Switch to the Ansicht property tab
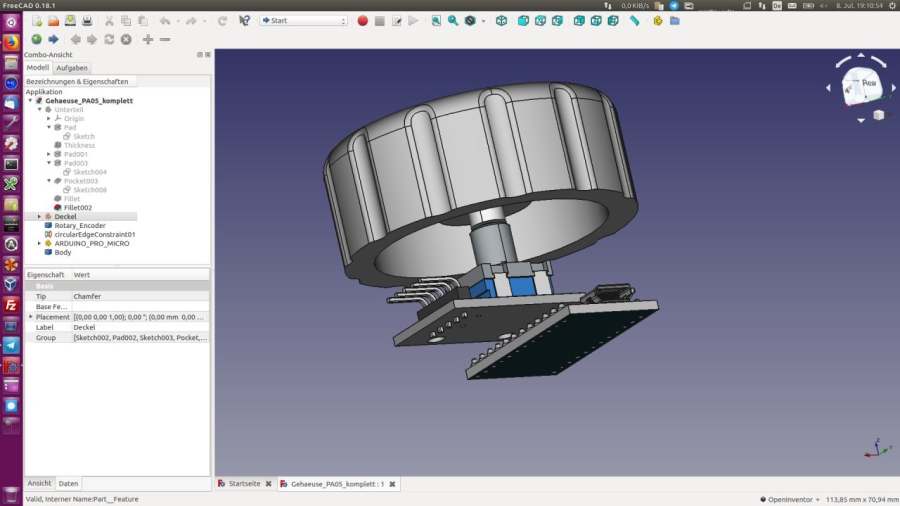The height and width of the screenshot is (506, 900). pos(39,483)
